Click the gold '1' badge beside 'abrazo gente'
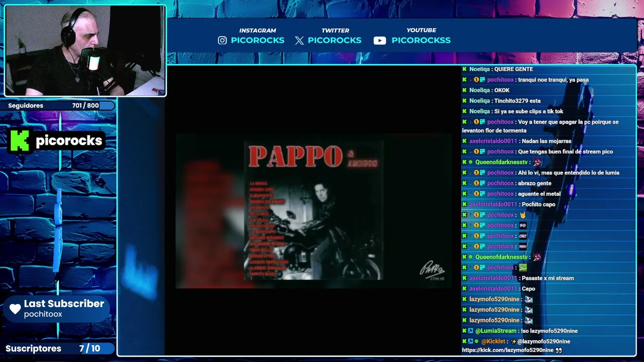Screen dimensions: 644x362 tap(476, 183)
